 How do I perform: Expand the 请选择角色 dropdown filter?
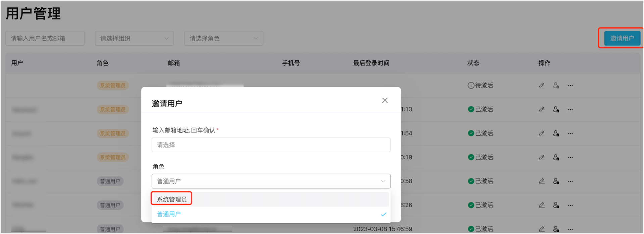[x=224, y=38]
